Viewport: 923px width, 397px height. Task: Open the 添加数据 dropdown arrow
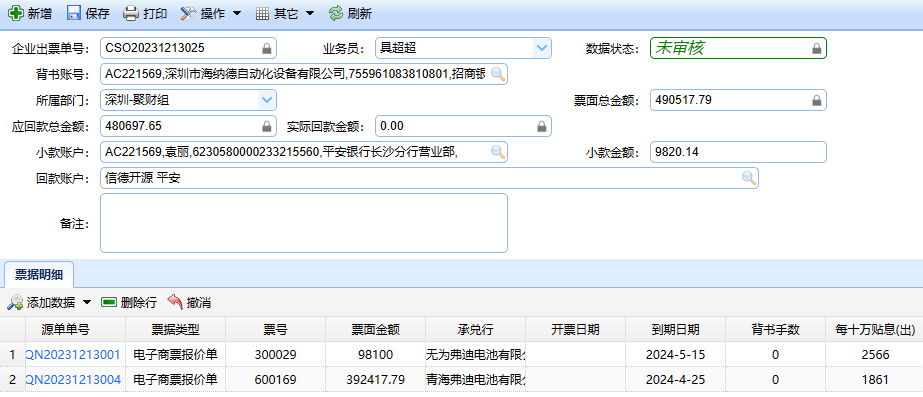point(87,303)
